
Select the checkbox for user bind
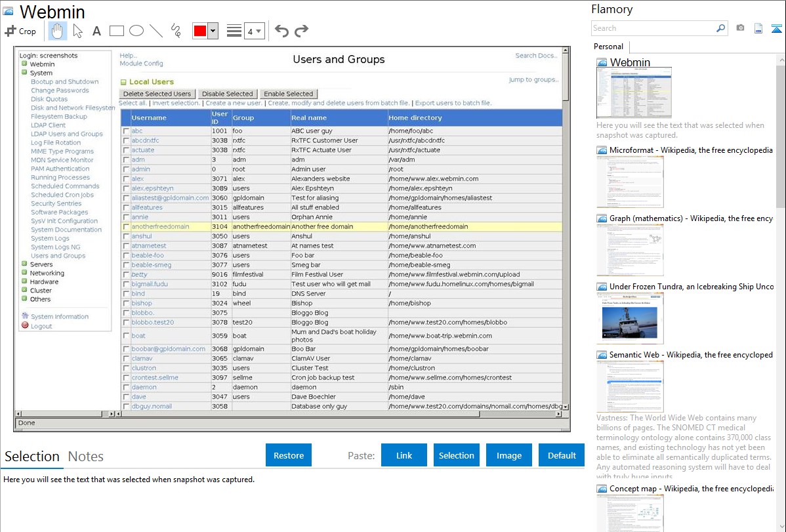126,294
